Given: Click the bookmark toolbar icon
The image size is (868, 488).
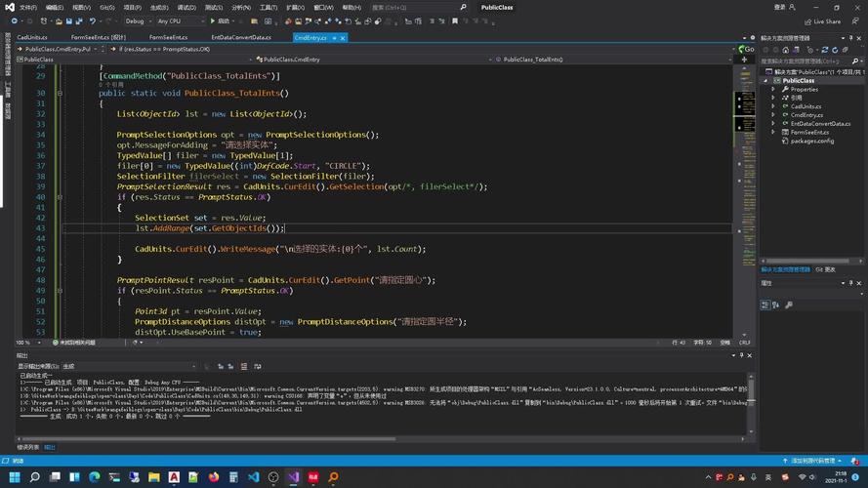Looking at the screenshot, I should click(455, 21).
